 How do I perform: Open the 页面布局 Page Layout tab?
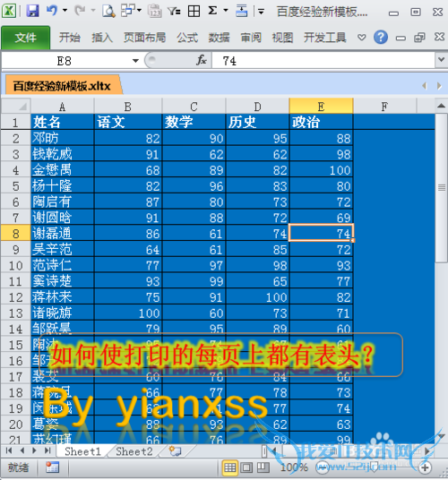click(x=145, y=38)
